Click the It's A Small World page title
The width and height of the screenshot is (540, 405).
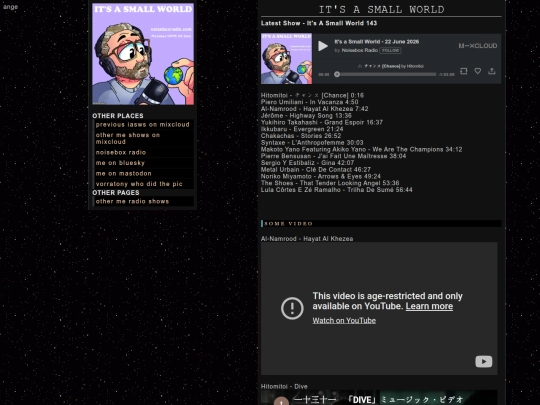click(x=381, y=9)
